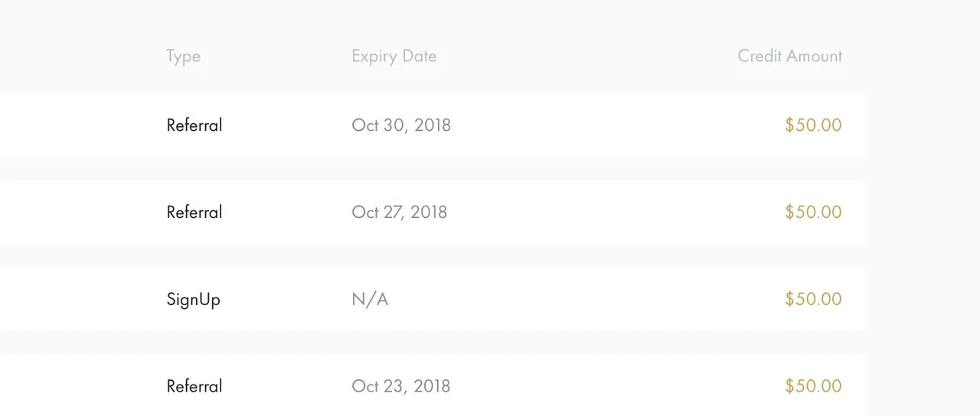Viewport: 980px width, 416px height.
Task: Click the $50.00 amount in Oct 27 row
Action: (813, 212)
